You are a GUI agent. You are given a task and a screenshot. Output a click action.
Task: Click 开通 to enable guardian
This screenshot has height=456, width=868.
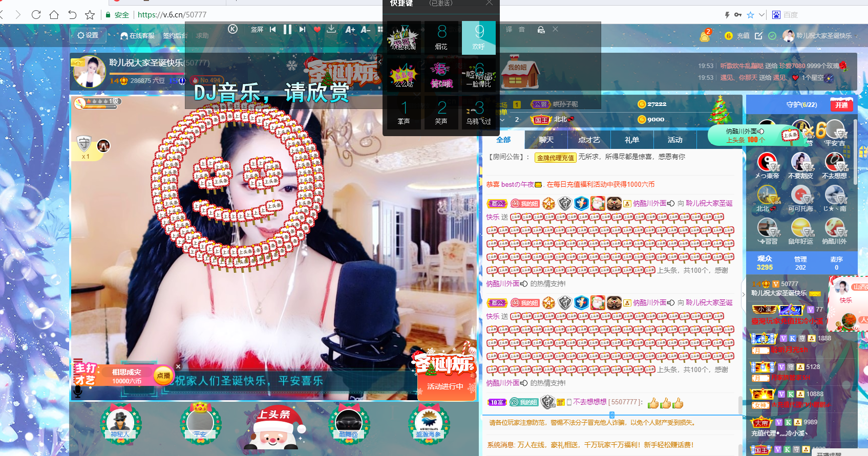841,104
